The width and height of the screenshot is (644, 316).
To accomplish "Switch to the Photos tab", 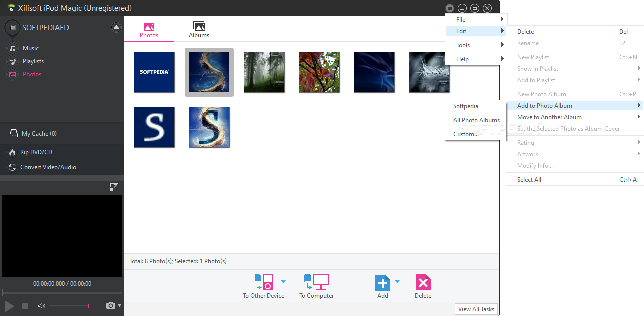I will click(x=149, y=30).
